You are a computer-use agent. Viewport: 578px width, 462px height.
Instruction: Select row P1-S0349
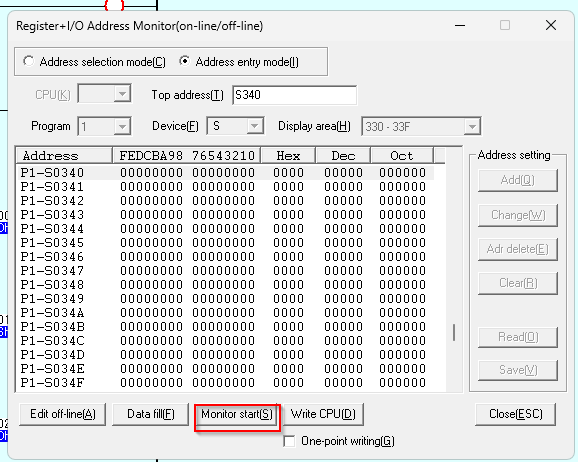click(x=226, y=299)
